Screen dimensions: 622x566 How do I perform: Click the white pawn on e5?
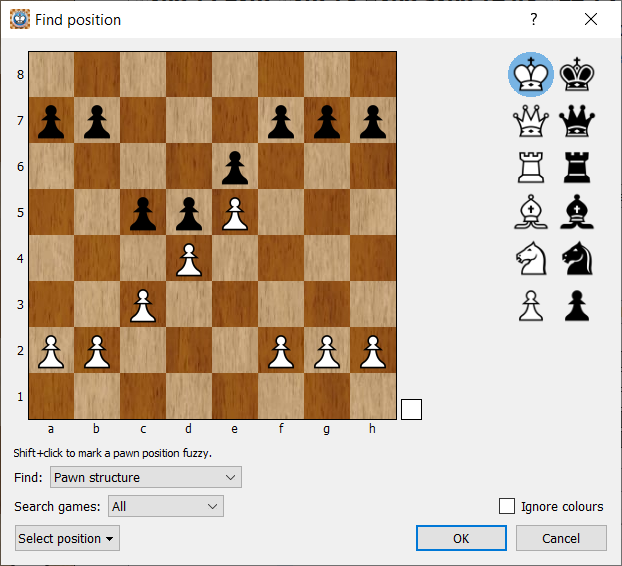pos(235,213)
